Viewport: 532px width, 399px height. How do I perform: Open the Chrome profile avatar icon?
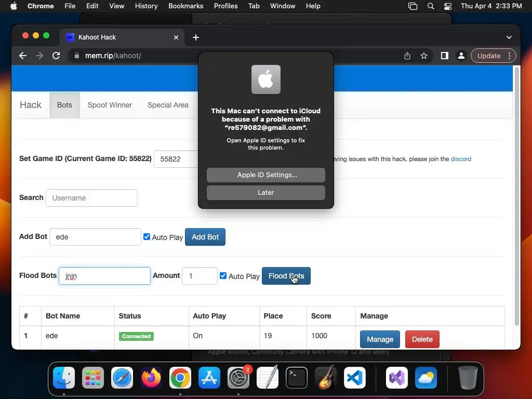(x=461, y=56)
